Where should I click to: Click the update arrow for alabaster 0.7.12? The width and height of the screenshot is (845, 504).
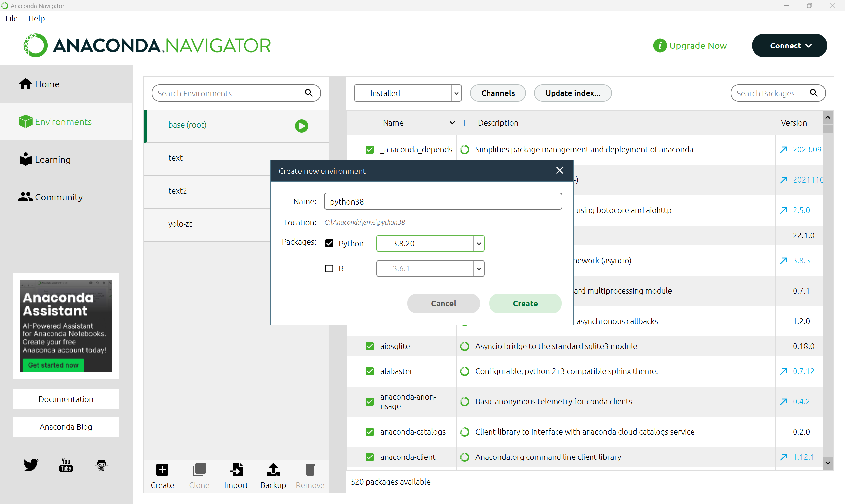(x=784, y=371)
